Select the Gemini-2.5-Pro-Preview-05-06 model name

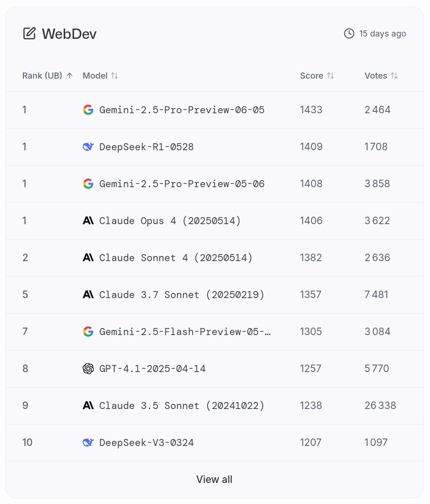tap(182, 184)
